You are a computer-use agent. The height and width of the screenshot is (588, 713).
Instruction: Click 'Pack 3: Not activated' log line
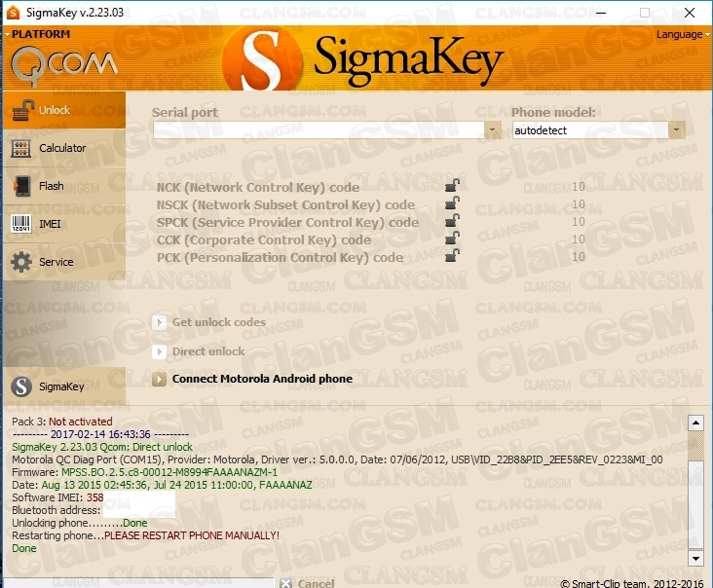pos(61,422)
